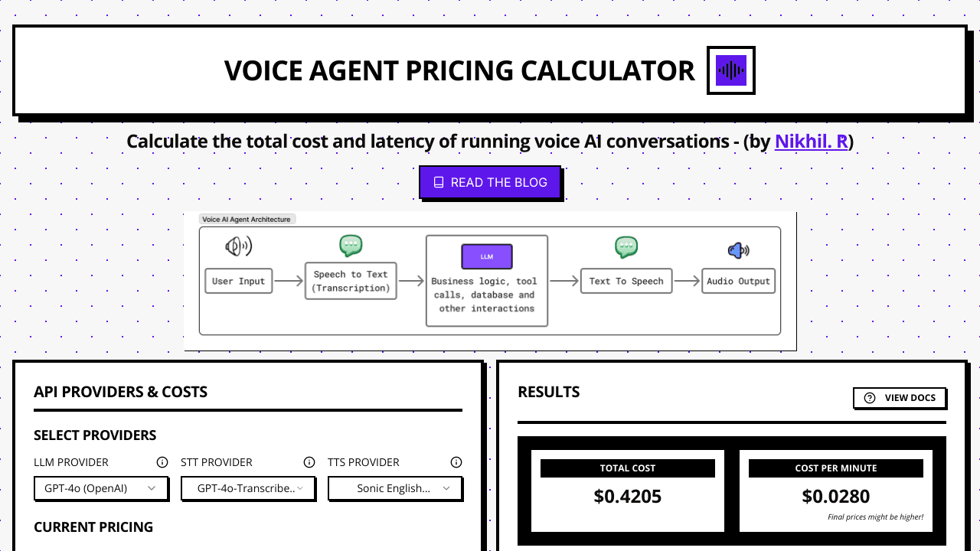Follow the Nikhil. R author link
Image resolution: width=980 pixels, height=551 pixels.
[x=812, y=142]
